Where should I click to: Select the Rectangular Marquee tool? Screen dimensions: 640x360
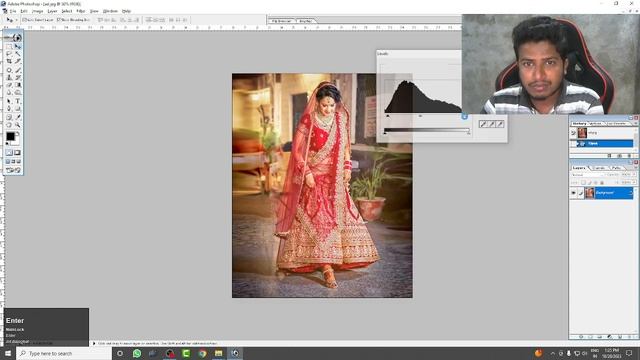click(x=9, y=46)
